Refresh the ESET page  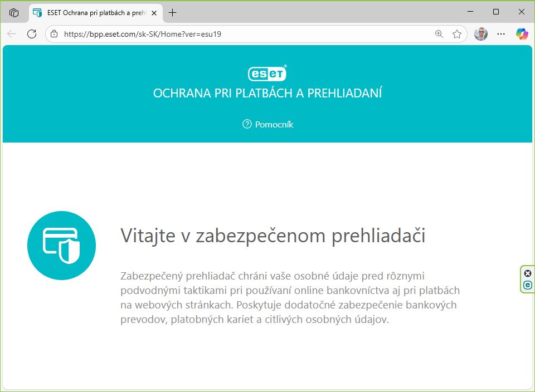pos(32,34)
